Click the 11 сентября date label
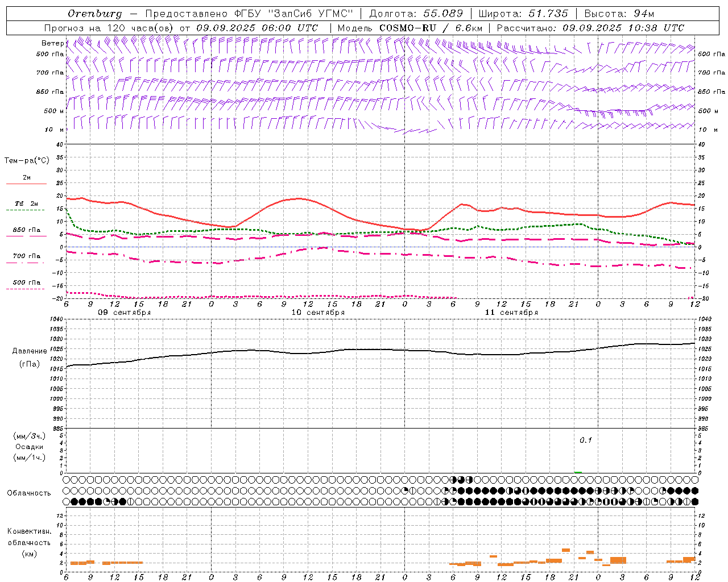The width and height of the screenshot is (728, 582). 511,313
